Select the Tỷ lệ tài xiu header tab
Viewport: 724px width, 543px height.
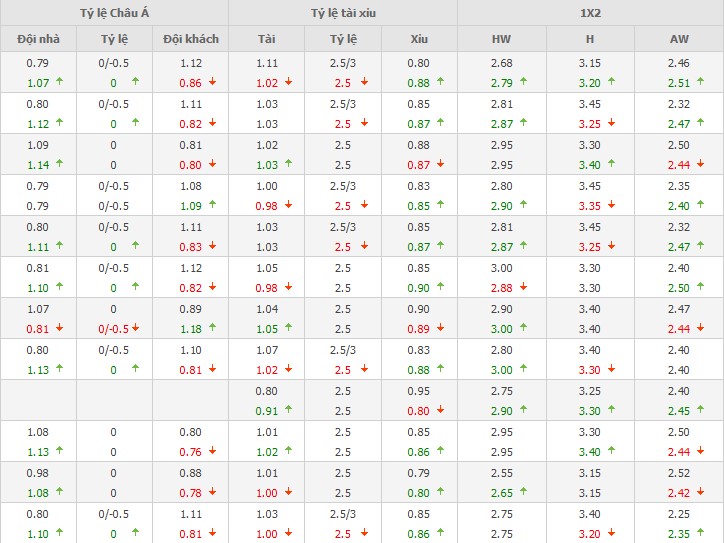342,12
